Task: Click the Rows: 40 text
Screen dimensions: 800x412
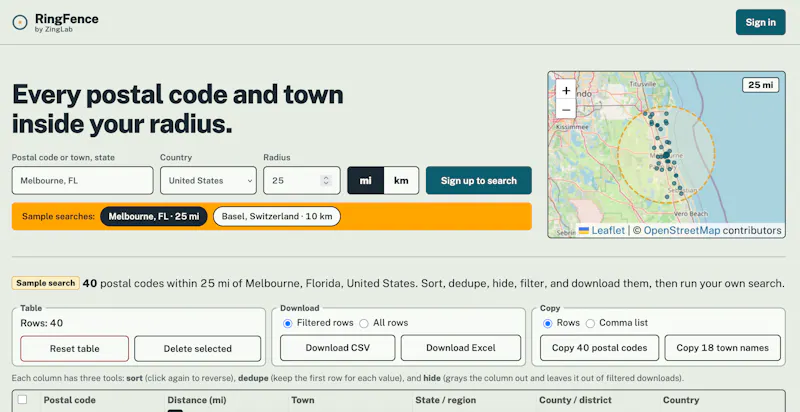Action: coord(42,323)
